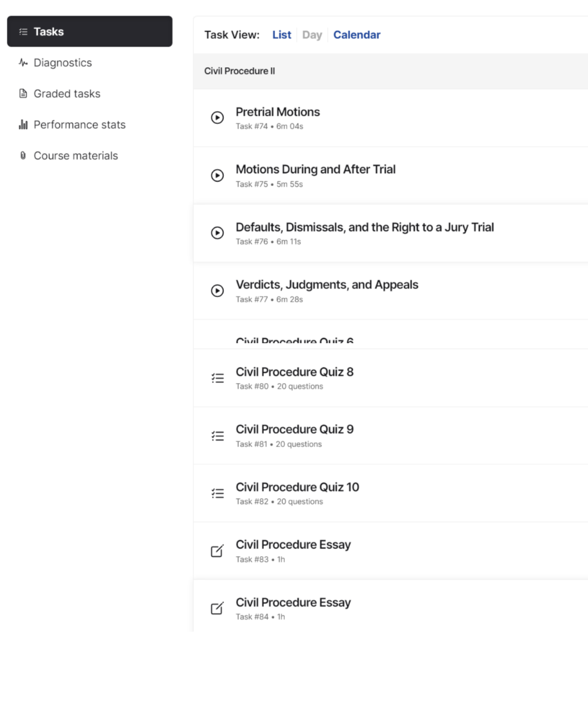
Task: Open the Tasks sidebar section
Action: 90,32
